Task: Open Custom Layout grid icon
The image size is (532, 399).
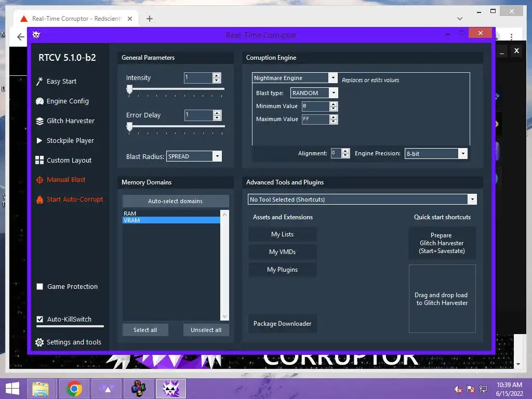Action: click(39, 160)
